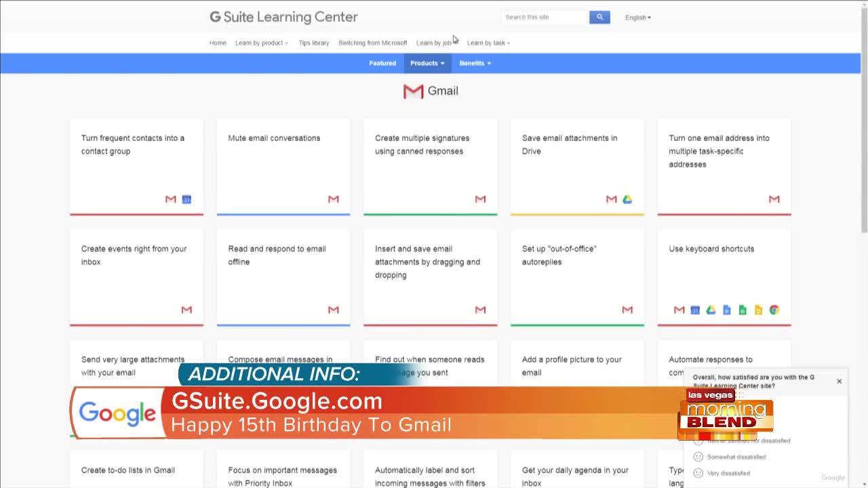Click Slides icon on keyboard shortcuts card
Viewport: 868px width, 488px height.
pyautogui.click(x=758, y=310)
